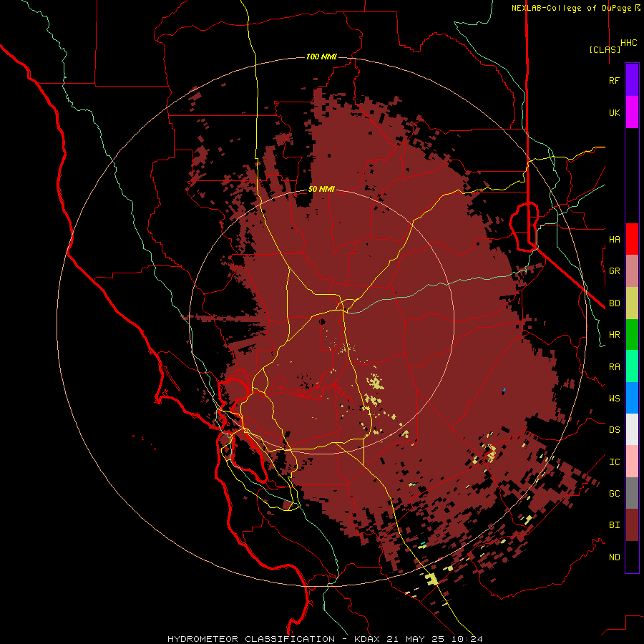Click the GC gray legend swatch

(632, 493)
